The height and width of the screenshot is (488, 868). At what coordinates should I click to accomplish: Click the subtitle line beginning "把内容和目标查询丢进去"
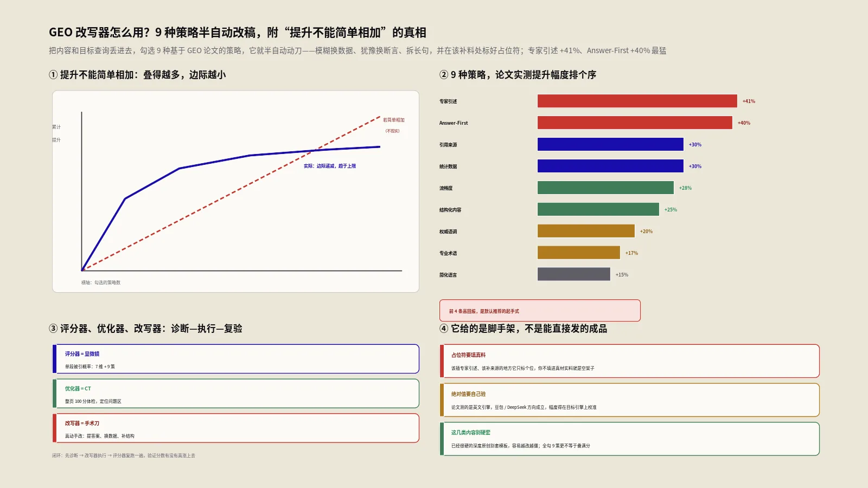[x=358, y=50]
